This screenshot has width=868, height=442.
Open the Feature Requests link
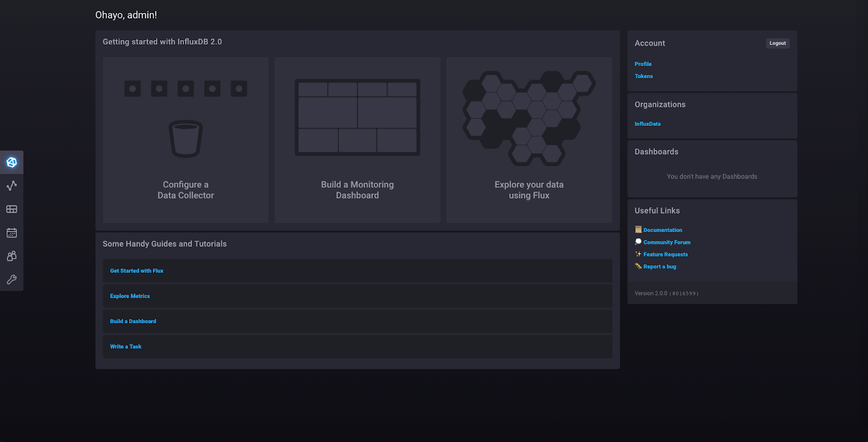(x=665, y=254)
